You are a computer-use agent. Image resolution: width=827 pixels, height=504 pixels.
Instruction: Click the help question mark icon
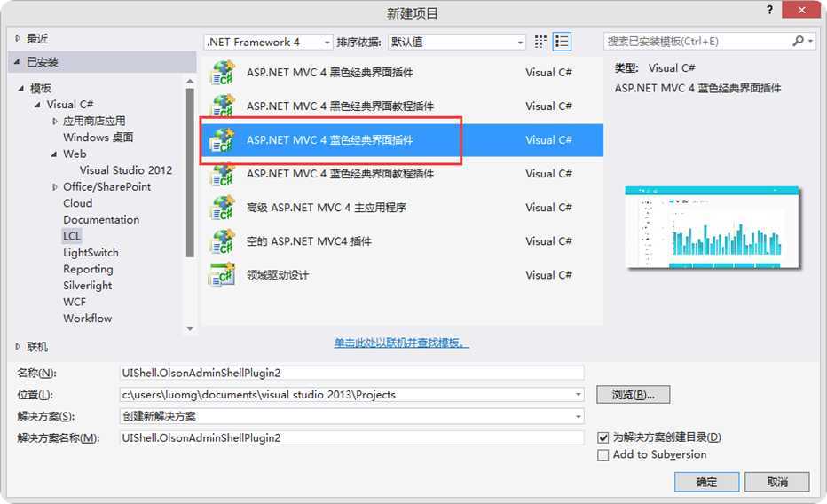click(x=770, y=10)
